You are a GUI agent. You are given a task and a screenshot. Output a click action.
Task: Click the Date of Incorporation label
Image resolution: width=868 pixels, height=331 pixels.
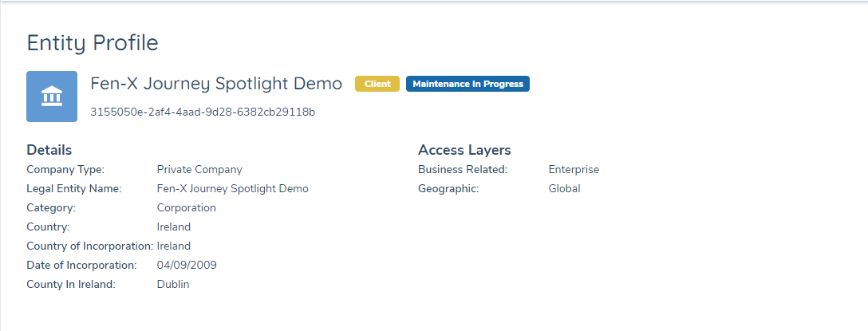[x=81, y=265]
